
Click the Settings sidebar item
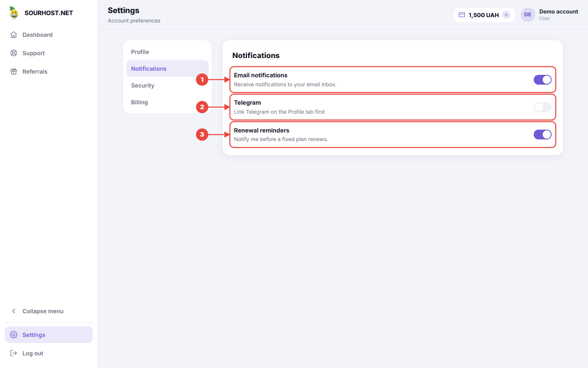[49, 335]
